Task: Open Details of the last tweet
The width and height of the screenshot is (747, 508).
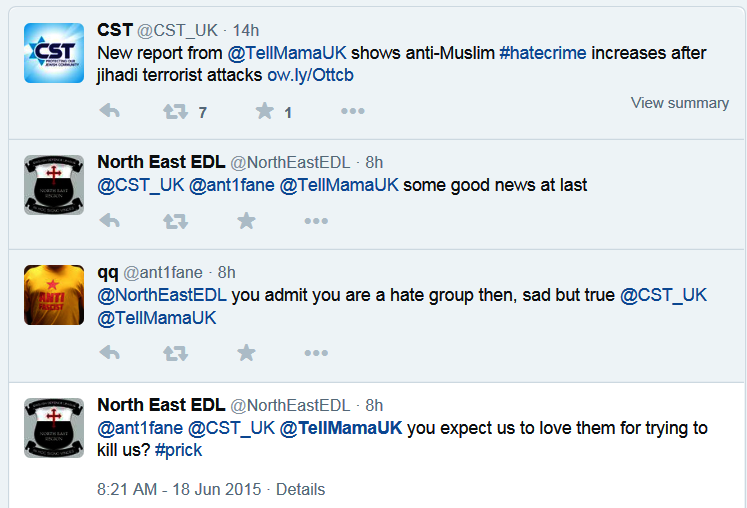Action: (x=300, y=490)
